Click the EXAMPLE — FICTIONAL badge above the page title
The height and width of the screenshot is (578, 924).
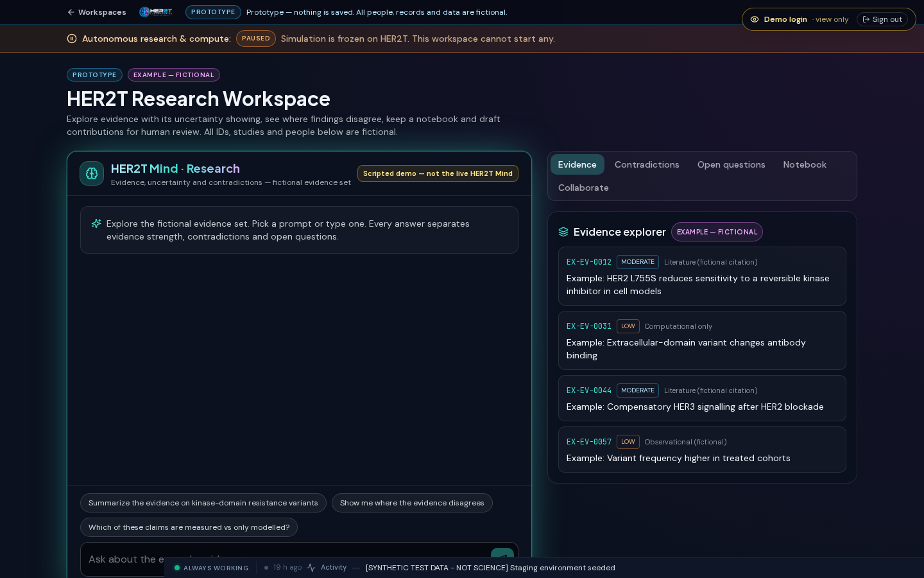pyautogui.click(x=174, y=75)
